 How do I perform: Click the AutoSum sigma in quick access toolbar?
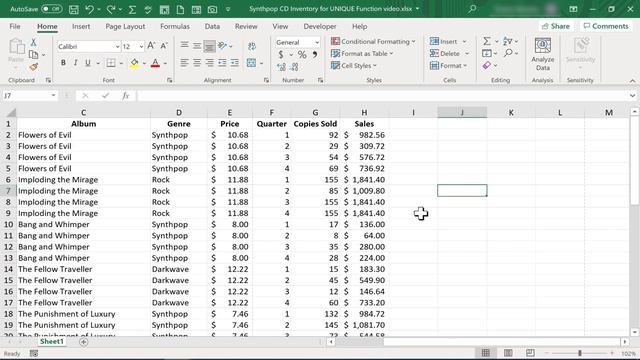(132, 9)
